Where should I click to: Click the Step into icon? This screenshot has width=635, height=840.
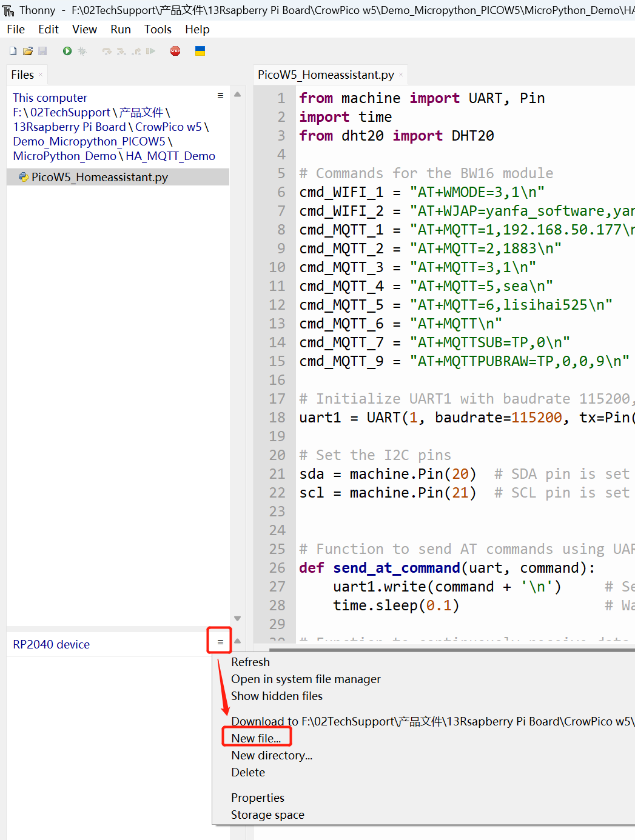click(x=121, y=52)
